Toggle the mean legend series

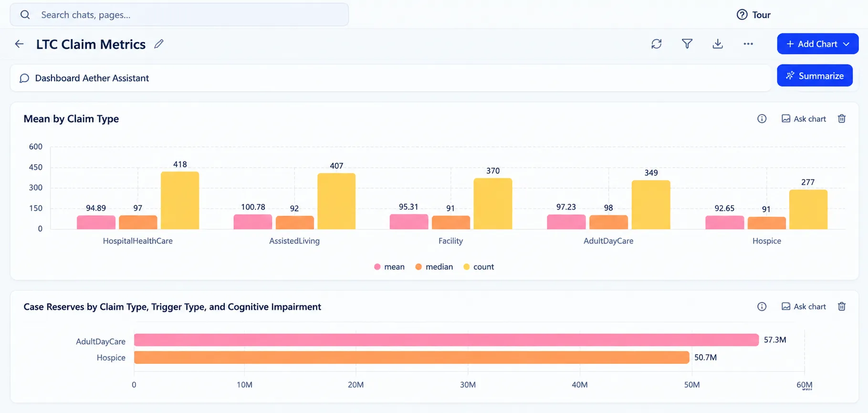click(389, 267)
